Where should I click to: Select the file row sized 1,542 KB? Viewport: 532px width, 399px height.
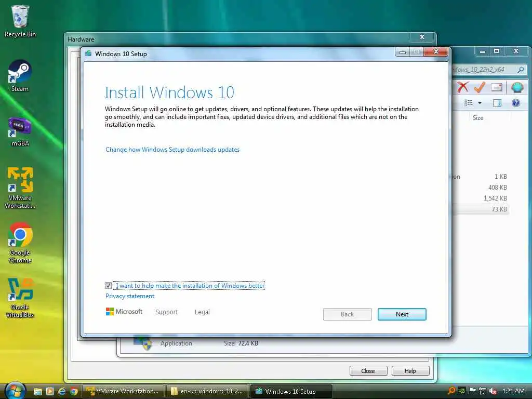click(x=480, y=198)
